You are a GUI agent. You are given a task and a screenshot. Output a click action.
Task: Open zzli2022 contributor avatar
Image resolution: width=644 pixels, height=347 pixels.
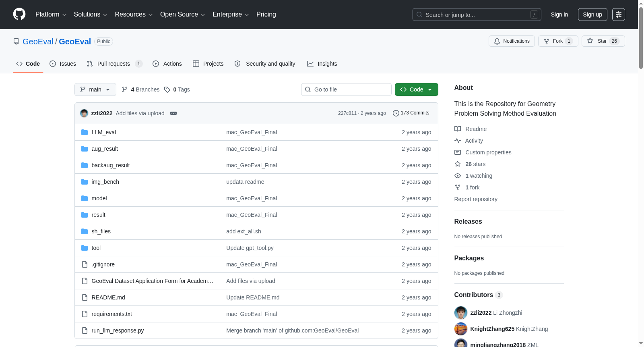pyautogui.click(x=461, y=313)
